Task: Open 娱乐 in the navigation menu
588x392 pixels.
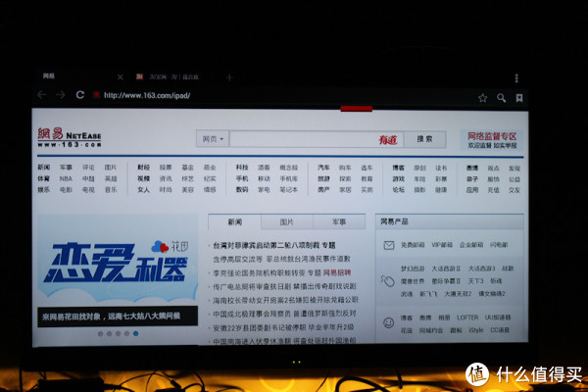Action: (43, 190)
